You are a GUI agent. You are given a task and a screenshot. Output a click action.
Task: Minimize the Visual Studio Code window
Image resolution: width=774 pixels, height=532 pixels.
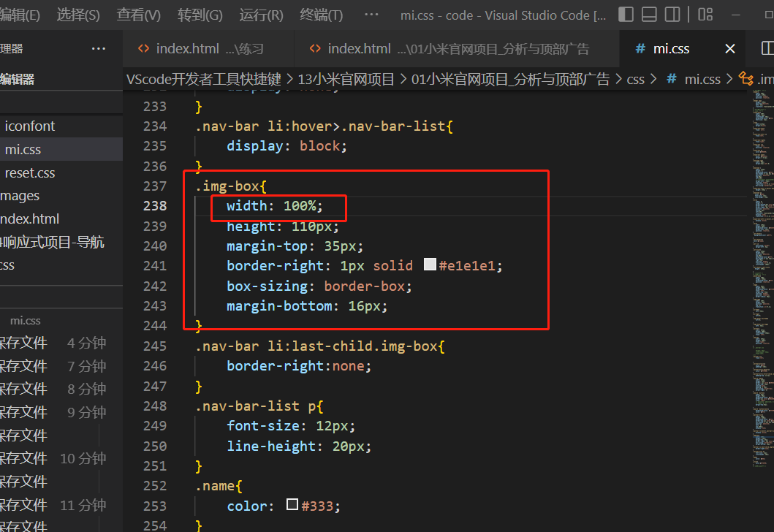tap(736, 15)
